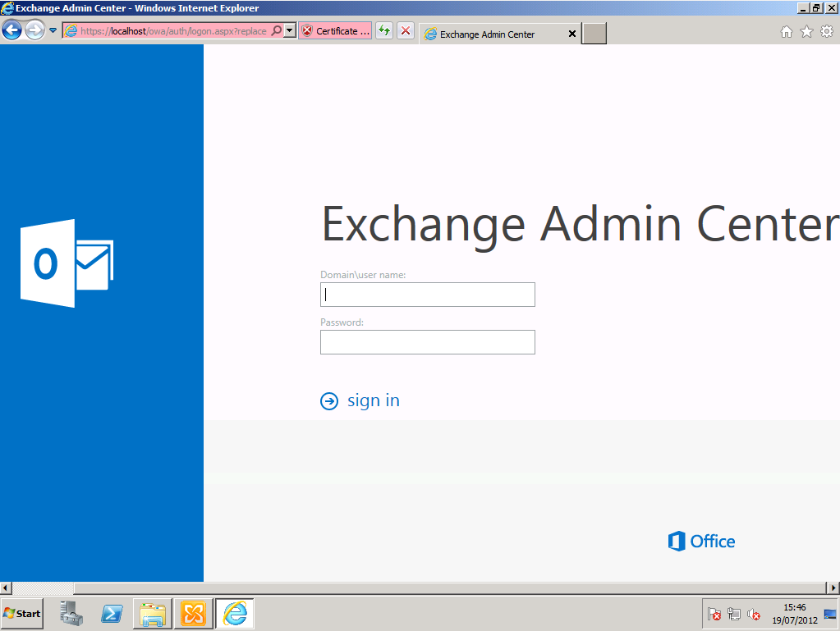Click the back navigation arrow
This screenshot has width=840, height=631.
11,30
